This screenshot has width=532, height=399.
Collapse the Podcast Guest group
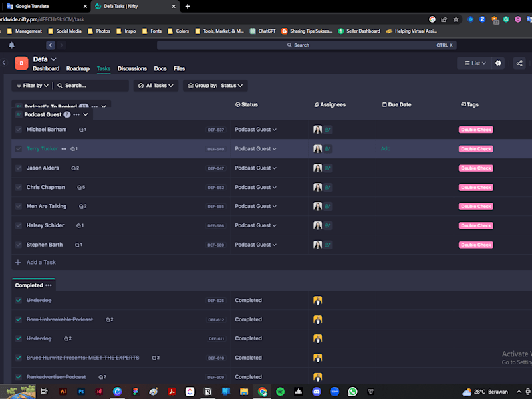[x=86, y=114]
